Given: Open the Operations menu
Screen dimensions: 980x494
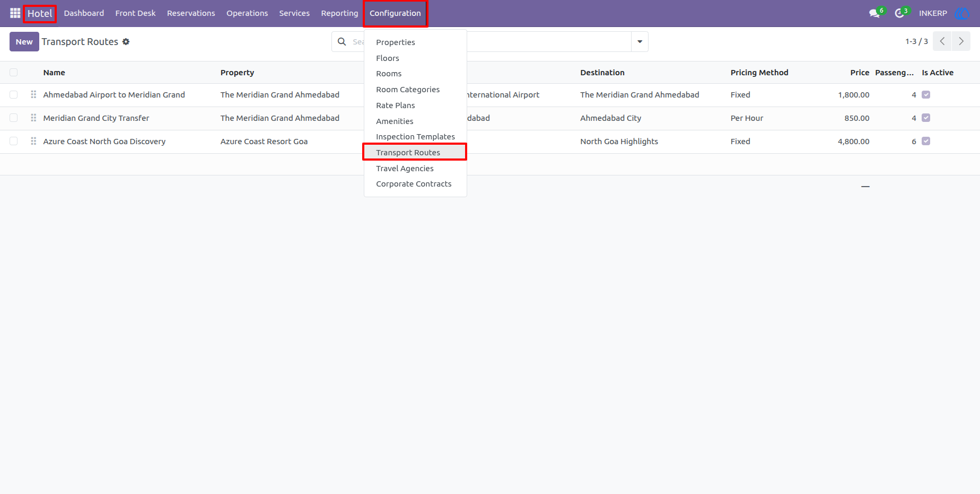Looking at the screenshot, I should point(247,13).
